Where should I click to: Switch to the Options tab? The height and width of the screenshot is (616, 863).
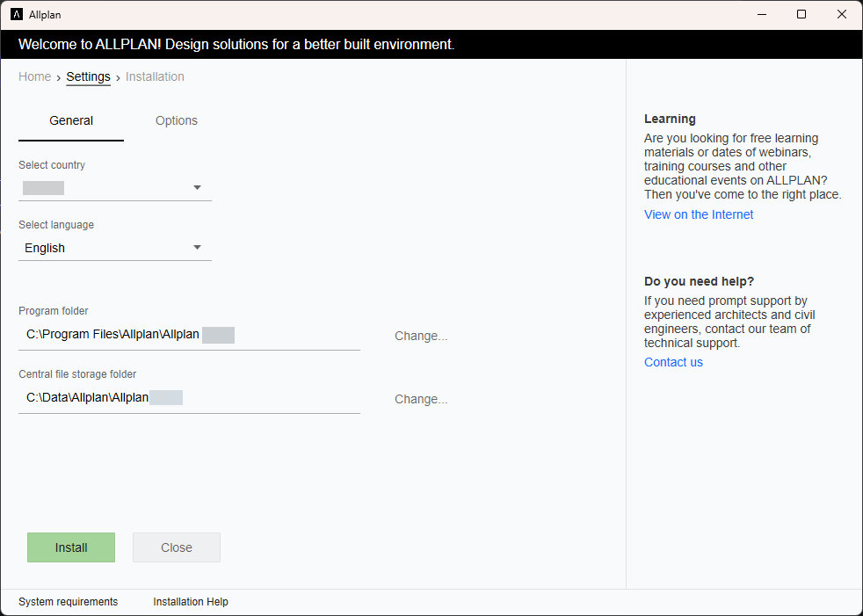176,120
